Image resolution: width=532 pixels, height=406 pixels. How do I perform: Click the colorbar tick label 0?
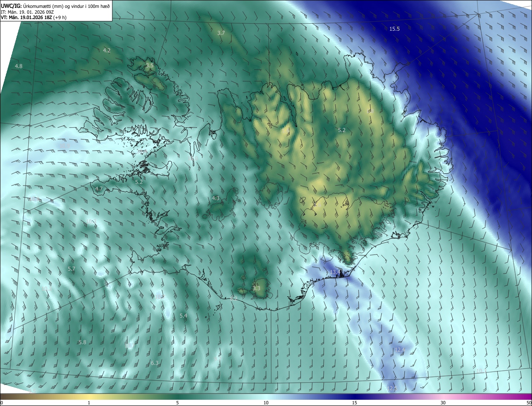(2, 403)
